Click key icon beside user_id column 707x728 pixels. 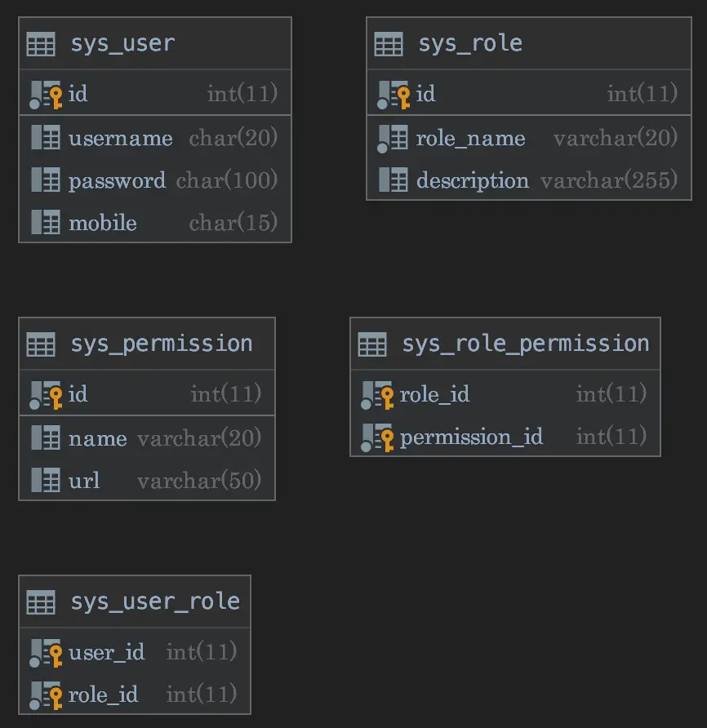click(47, 653)
